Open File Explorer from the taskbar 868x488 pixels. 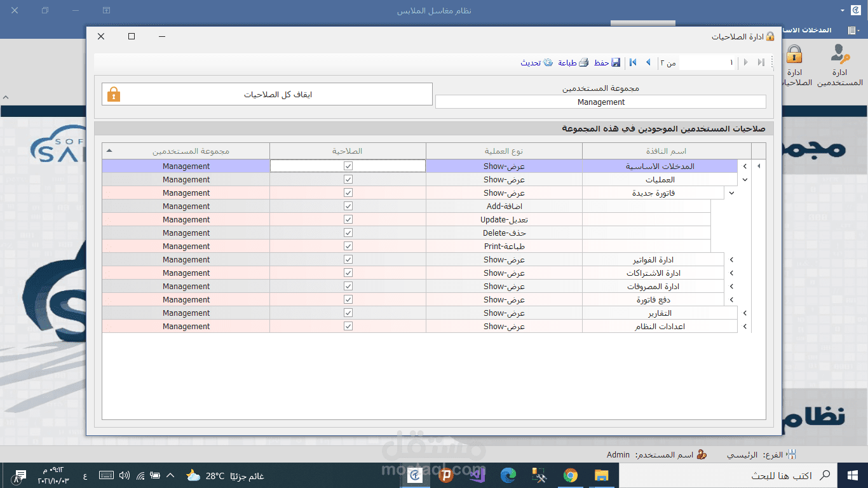tap(601, 475)
